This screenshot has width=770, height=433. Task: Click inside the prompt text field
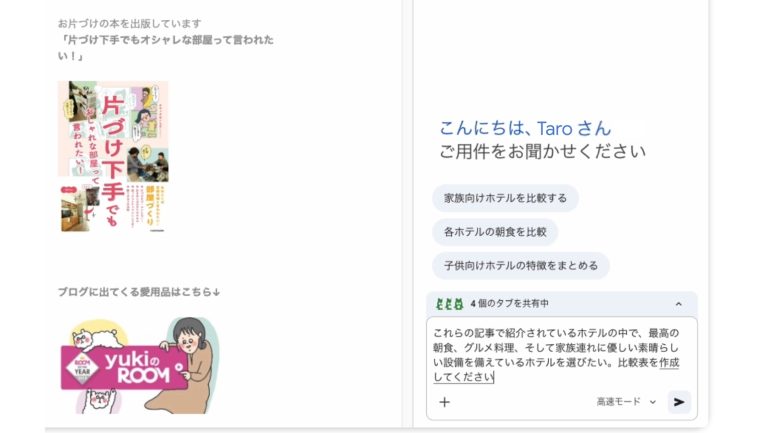(561, 355)
